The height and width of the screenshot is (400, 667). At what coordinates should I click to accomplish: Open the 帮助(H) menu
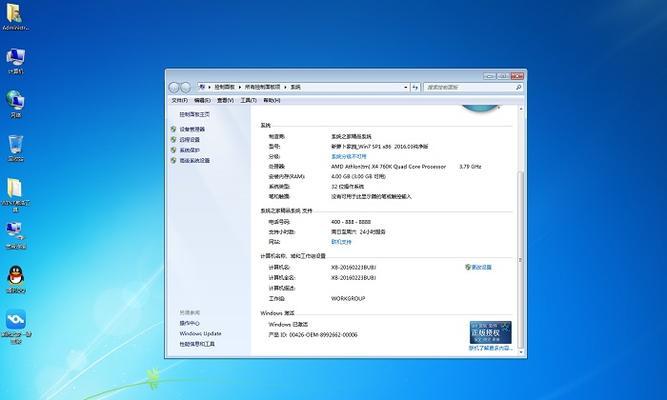271,100
